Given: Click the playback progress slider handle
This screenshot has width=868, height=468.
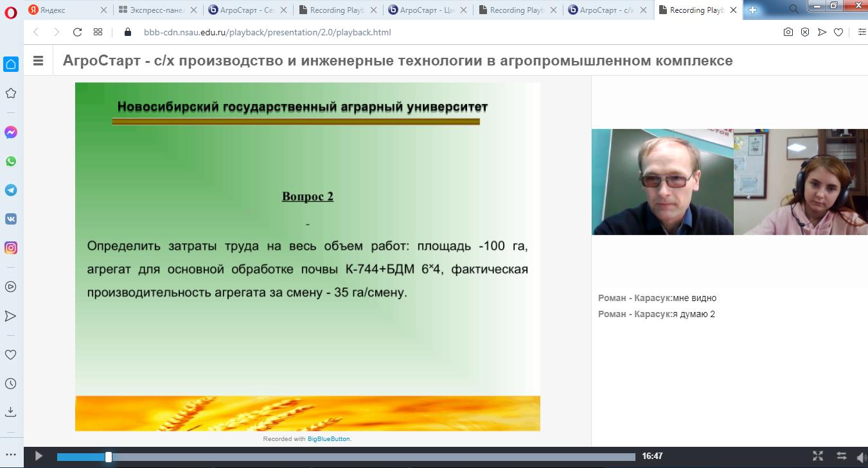Looking at the screenshot, I should click(x=109, y=457).
